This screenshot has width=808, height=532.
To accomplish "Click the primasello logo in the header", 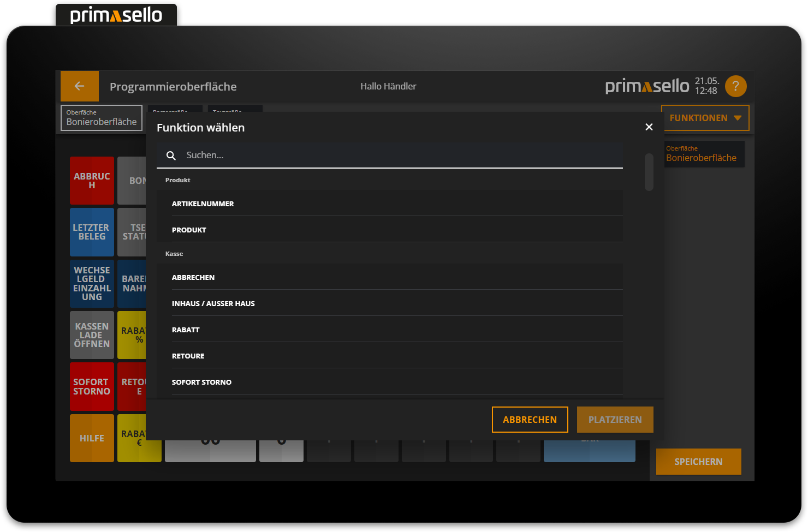I will pos(647,86).
